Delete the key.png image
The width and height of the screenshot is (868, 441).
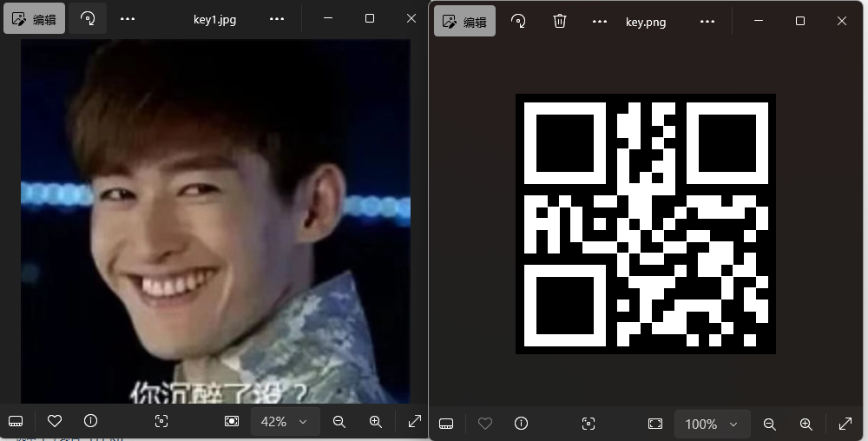(560, 22)
